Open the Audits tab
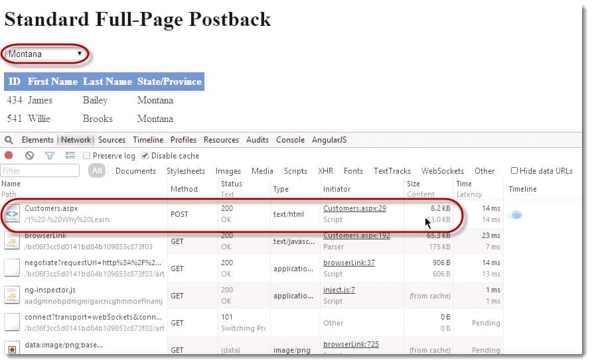 click(258, 140)
